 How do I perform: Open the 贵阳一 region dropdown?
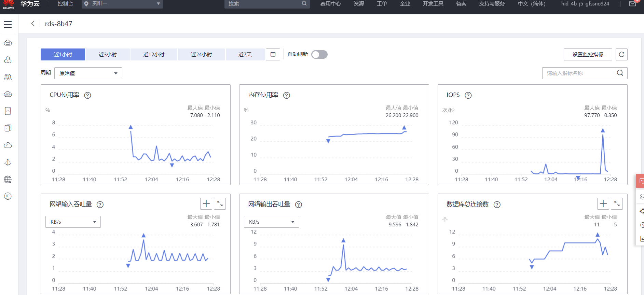pyautogui.click(x=122, y=4)
